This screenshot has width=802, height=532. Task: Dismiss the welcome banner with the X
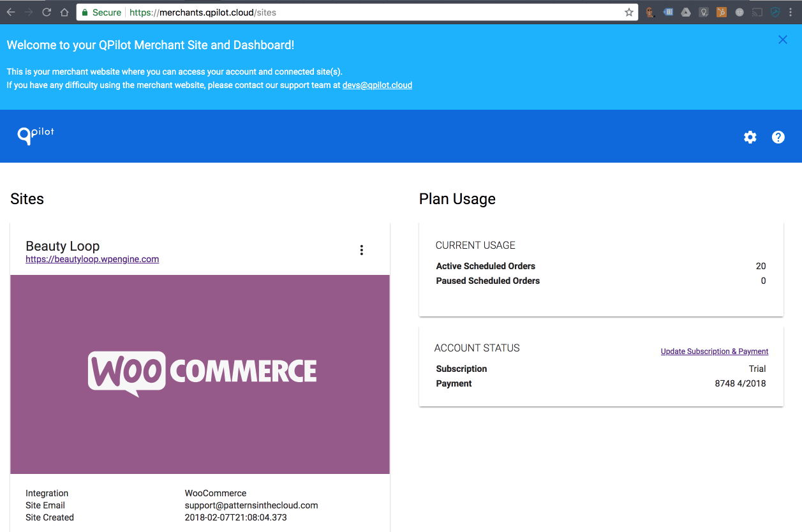coord(783,40)
